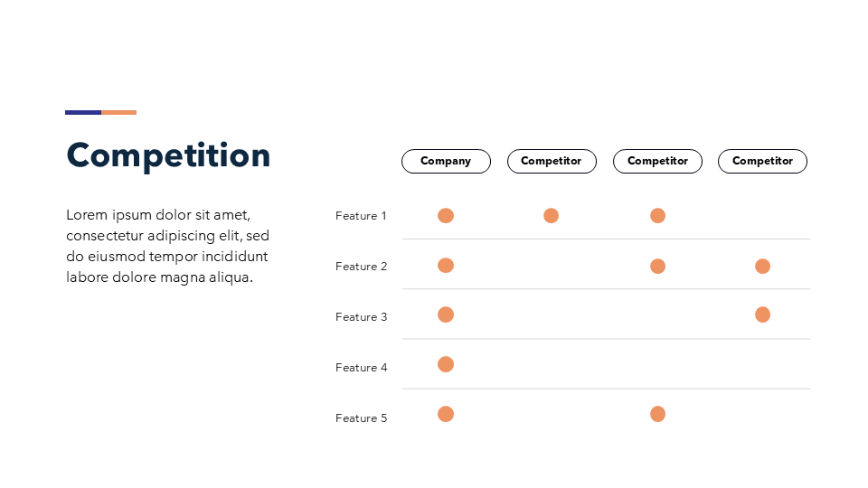This screenshot has height=488, width=868.
Task: Select the rightmost Competitor header pill
Action: (x=762, y=161)
